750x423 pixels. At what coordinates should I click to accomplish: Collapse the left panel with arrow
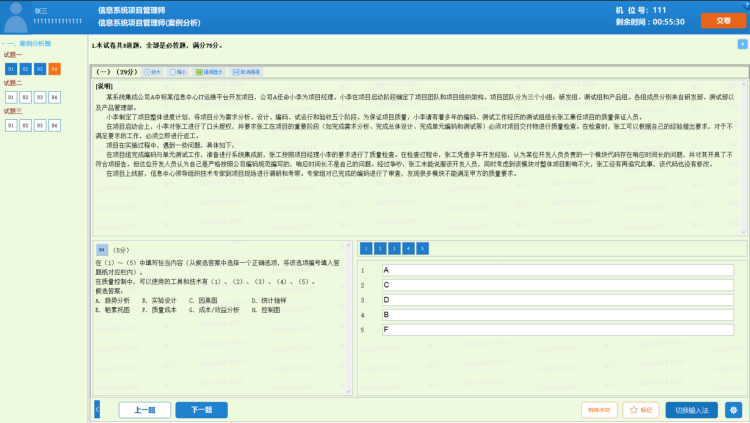[97, 410]
